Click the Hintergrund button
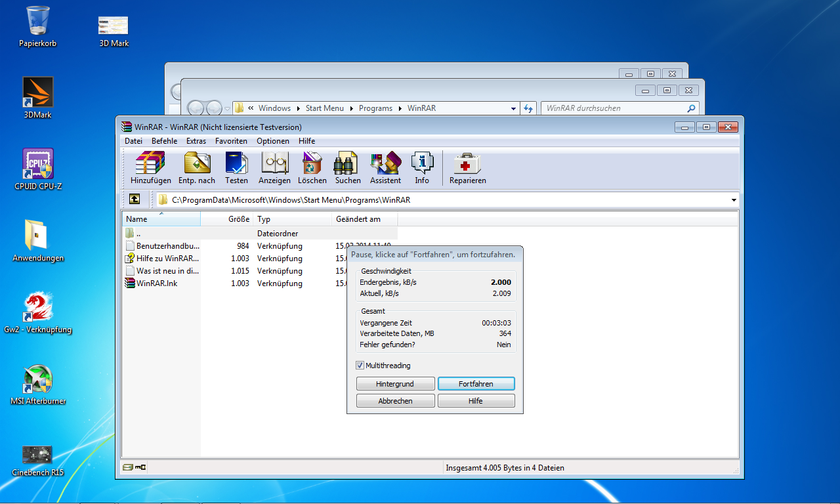 coord(396,384)
